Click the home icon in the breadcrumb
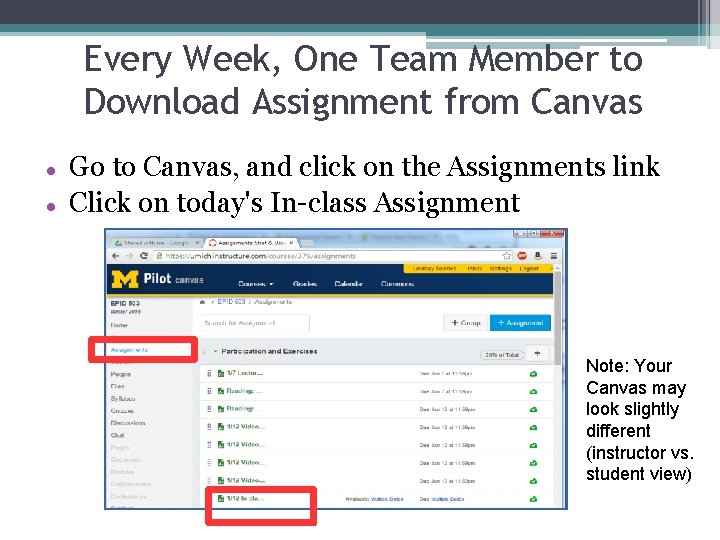720x540 pixels. pos(202,302)
